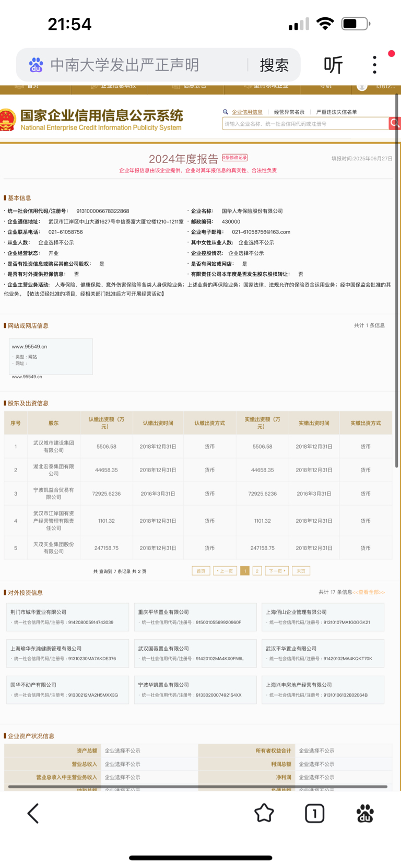Viewport: 401px width, 868px height.
Task: Select the 严重违法失信名单 search tab
Action: (337, 112)
